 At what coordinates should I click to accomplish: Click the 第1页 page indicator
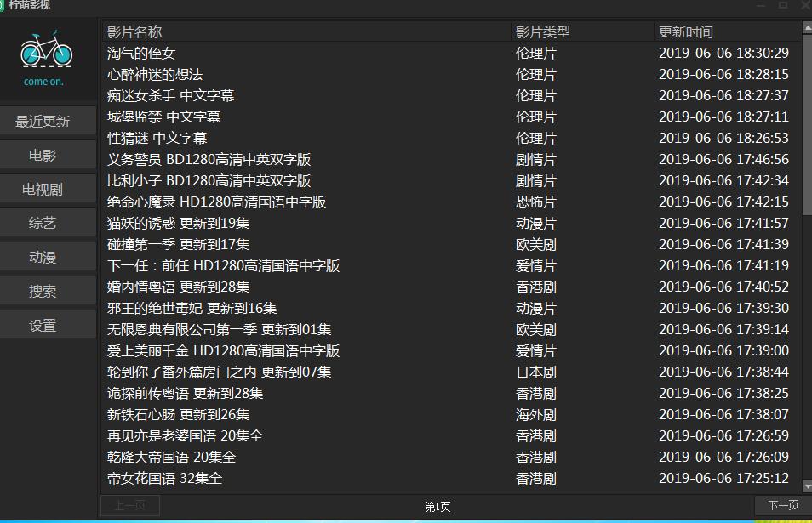tap(437, 507)
